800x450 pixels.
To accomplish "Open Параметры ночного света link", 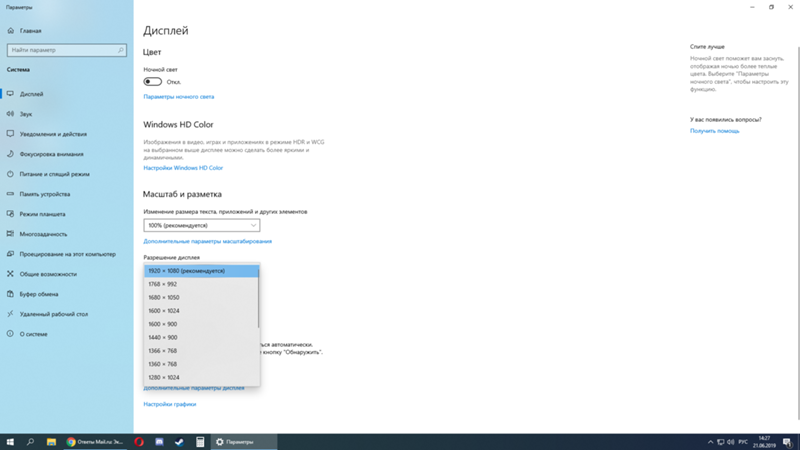I will click(x=179, y=96).
